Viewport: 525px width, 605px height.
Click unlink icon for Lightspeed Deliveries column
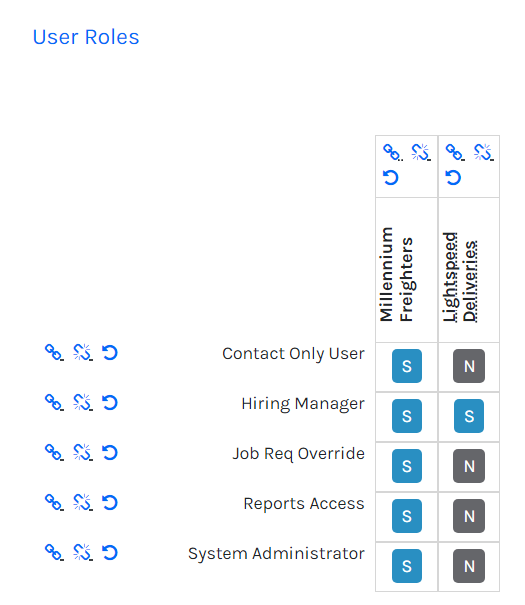[483, 152]
